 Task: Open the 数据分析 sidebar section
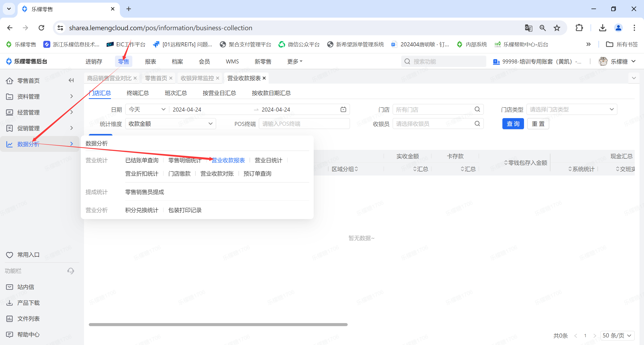(39, 144)
